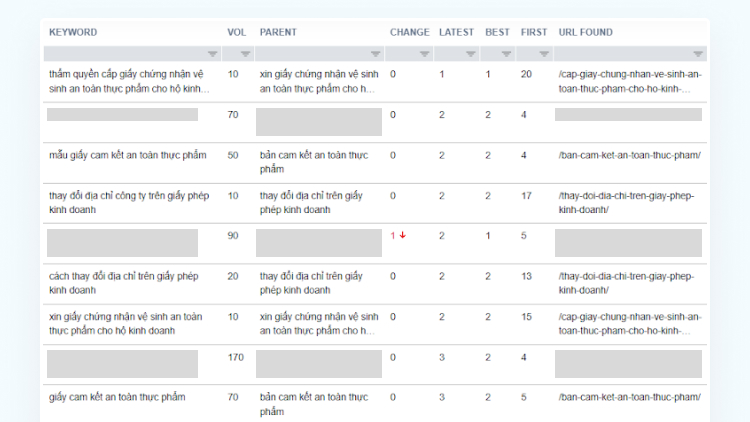Screen dimensions: 750x422
Task: Select keyword 'thay đổi địa chỉ công ty trên giấy phép…'
Action: [x=129, y=202]
